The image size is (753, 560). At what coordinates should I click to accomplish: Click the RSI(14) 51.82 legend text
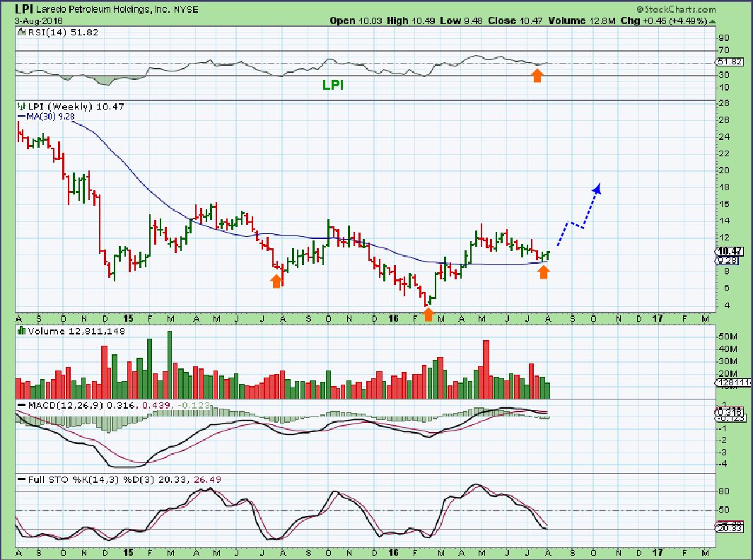tap(63, 33)
